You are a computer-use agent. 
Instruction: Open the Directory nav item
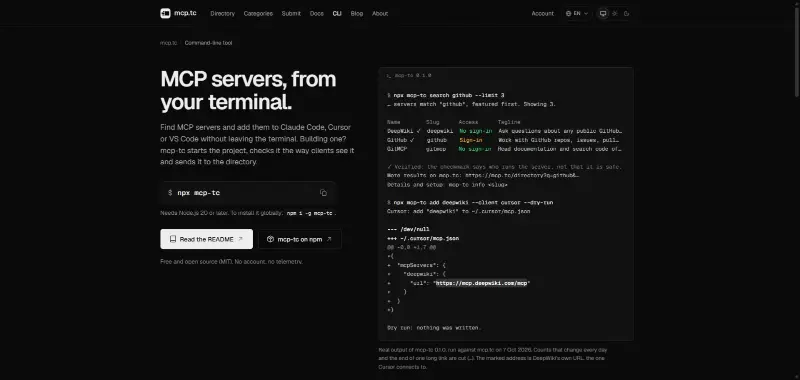click(222, 14)
